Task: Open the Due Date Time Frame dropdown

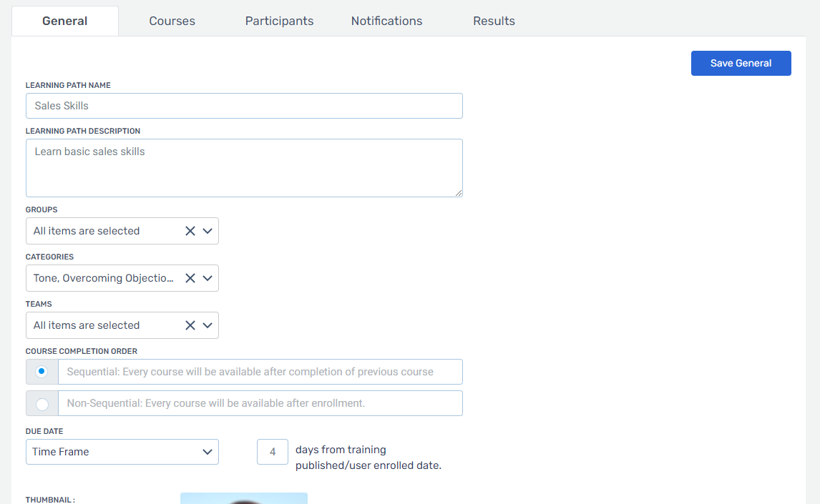Action: pos(122,452)
